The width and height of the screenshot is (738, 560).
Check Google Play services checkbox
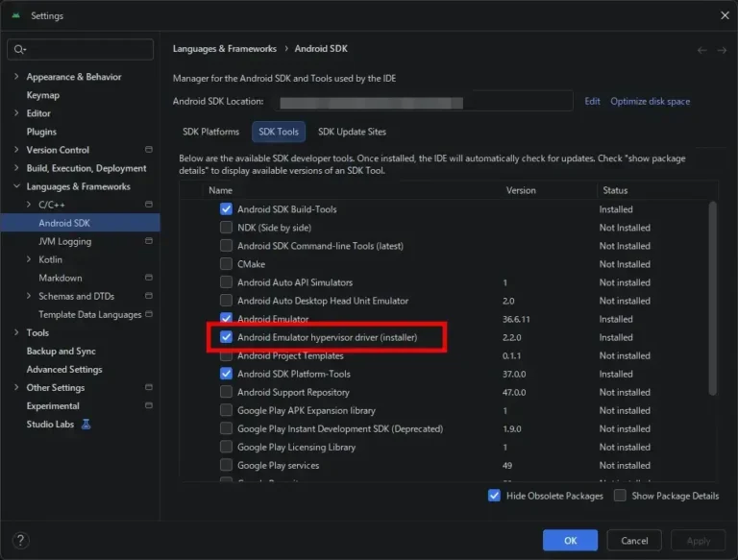[226, 466]
